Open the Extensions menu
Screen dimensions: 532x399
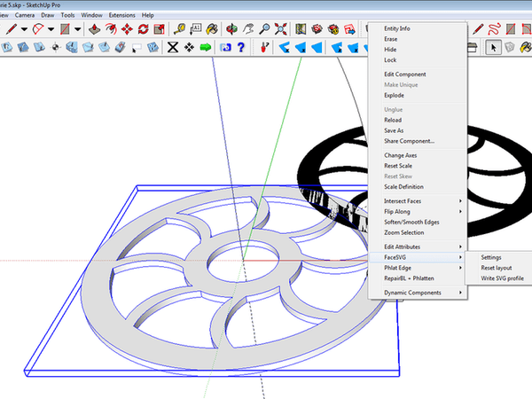123,15
